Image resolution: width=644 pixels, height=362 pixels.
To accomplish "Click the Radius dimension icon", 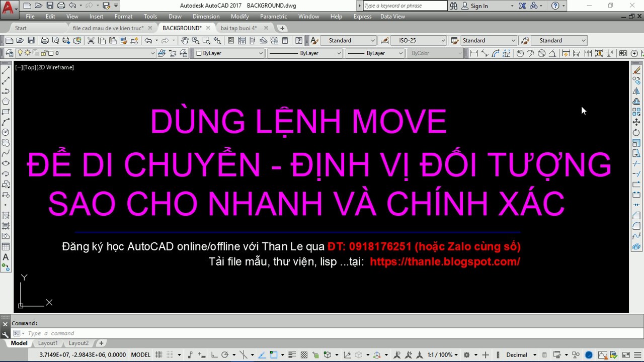I will click(x=520, y=53).
